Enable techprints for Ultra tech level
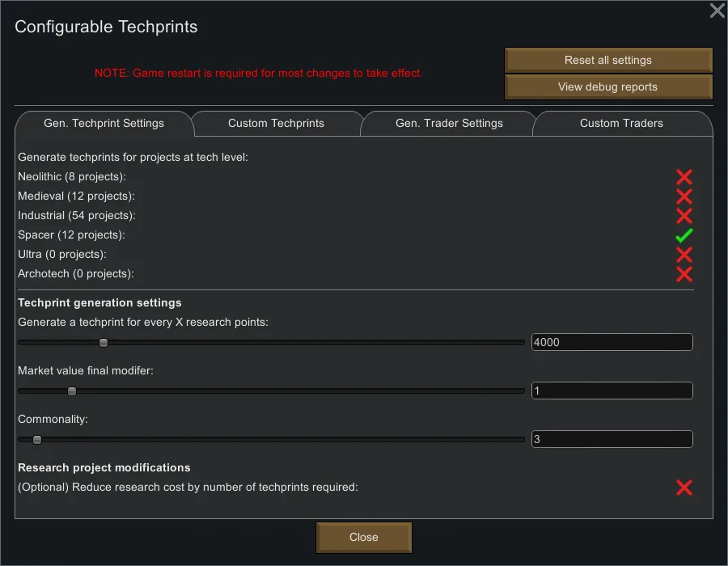 pos(684,255)
